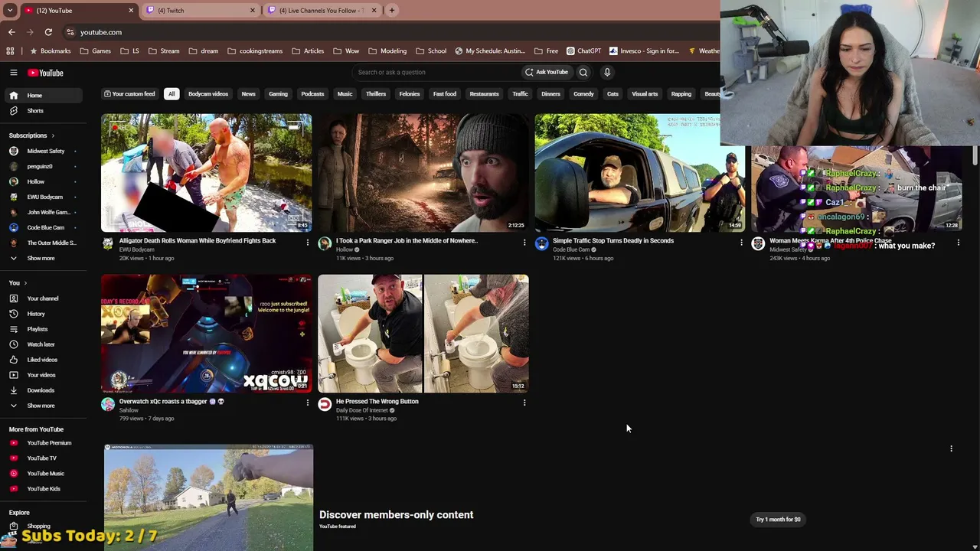Open options for Alligator Death Rolls video

(308, 243)
